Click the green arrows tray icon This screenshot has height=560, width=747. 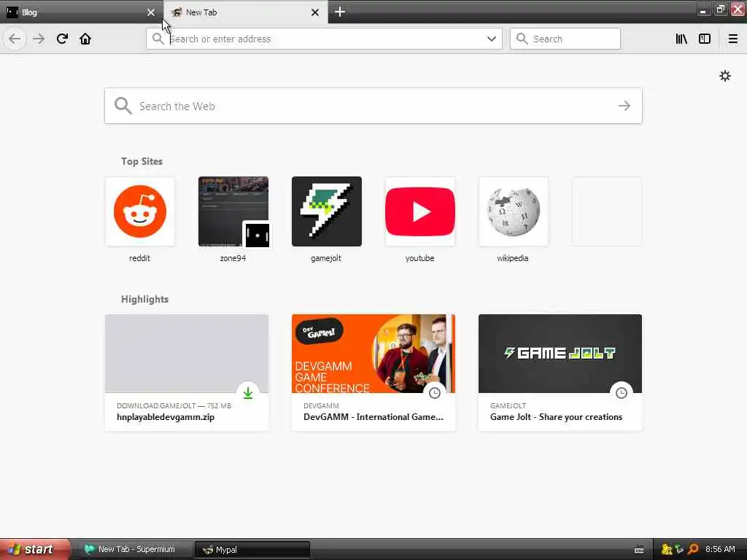click(x=679, y=550)
